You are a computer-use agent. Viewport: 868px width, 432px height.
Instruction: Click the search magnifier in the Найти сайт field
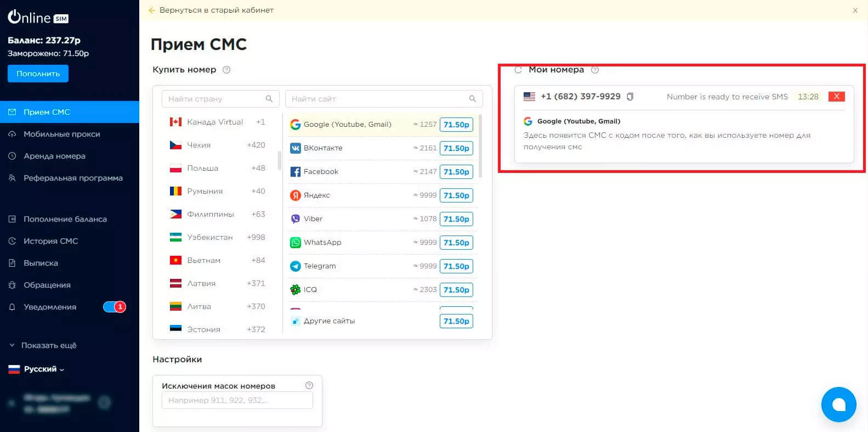[x=472, y=99]
